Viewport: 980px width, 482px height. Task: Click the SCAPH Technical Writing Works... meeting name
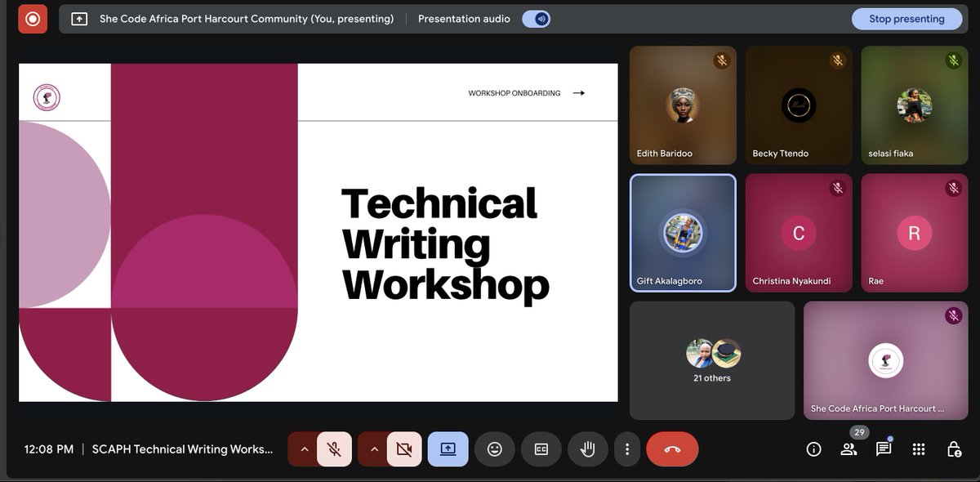coord(183,449)
